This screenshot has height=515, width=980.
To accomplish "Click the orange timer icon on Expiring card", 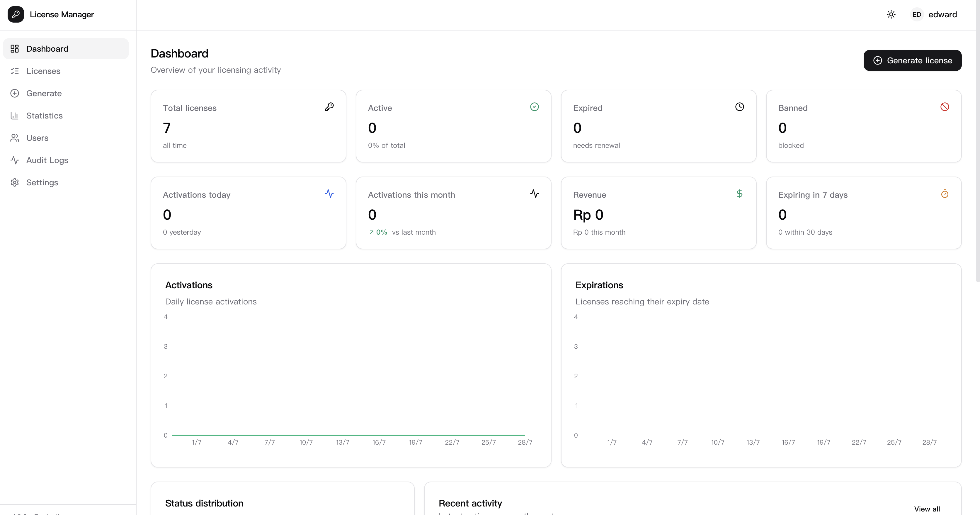I will 945,194.
